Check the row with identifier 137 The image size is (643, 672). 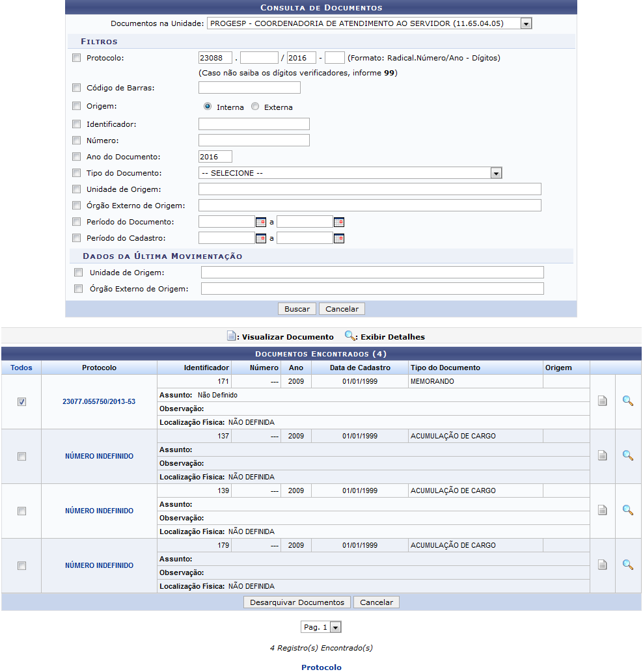click(x=22, y=457)
